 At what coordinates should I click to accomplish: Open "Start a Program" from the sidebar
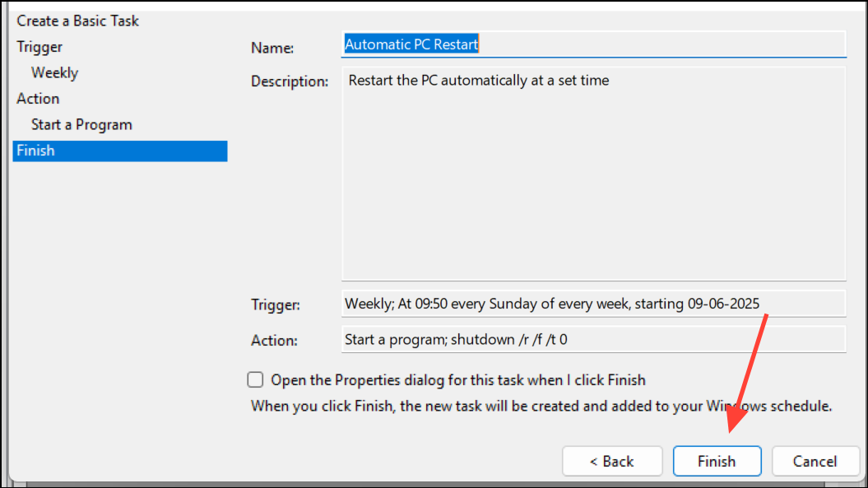click(x=81, y=124)
